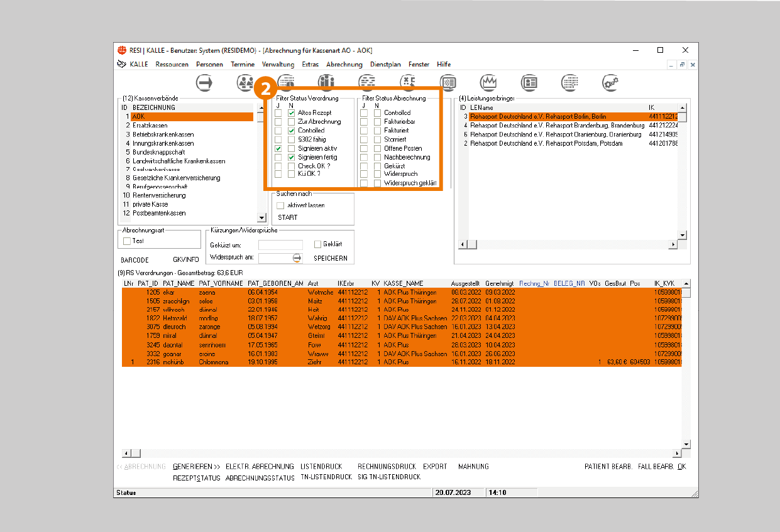This screenshot has height=532, width=780.
Task: Toggle the N checkbox for Altes Rezept
Action: 292,113
